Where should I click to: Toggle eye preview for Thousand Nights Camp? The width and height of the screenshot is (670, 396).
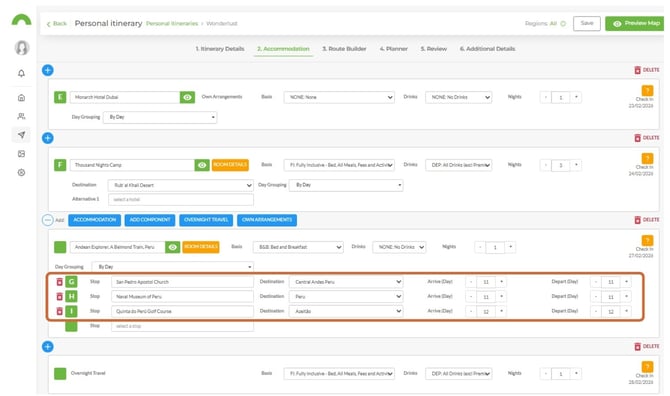click(202, 165)
